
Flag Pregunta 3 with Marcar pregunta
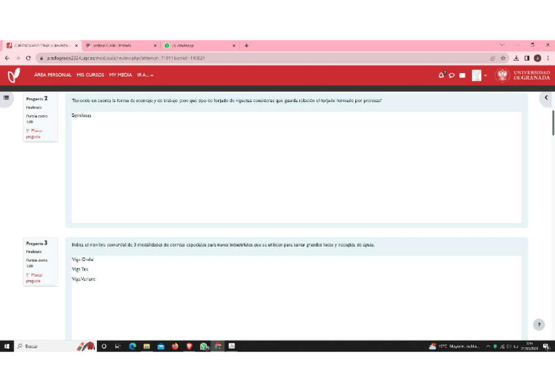point(34,277)
